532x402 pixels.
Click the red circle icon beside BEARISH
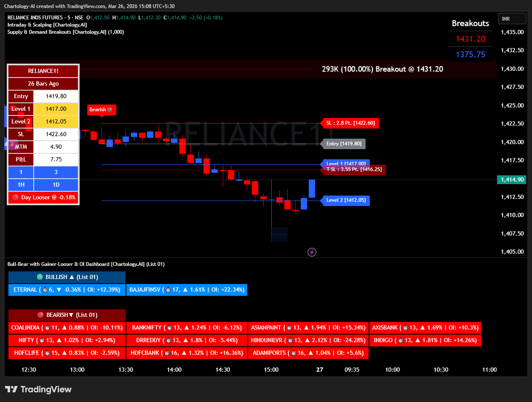click(40, 315)
